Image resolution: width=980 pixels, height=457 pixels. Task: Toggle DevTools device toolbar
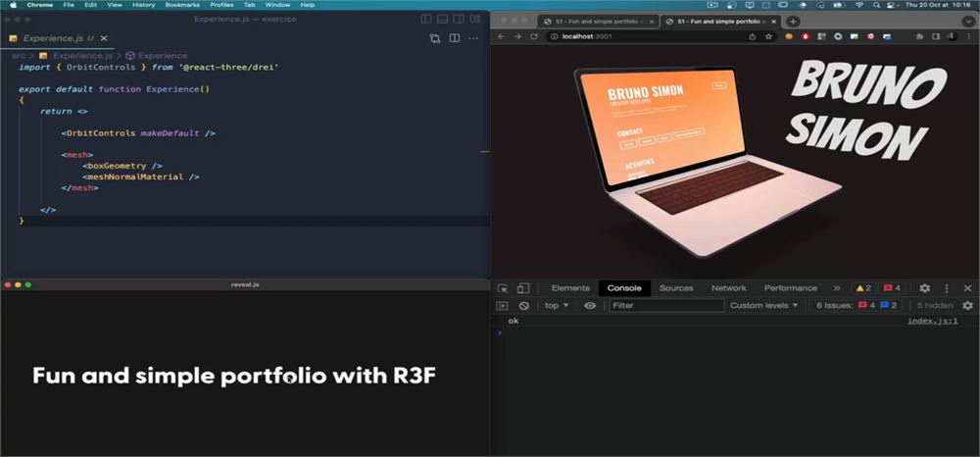[x=523, y=288]
